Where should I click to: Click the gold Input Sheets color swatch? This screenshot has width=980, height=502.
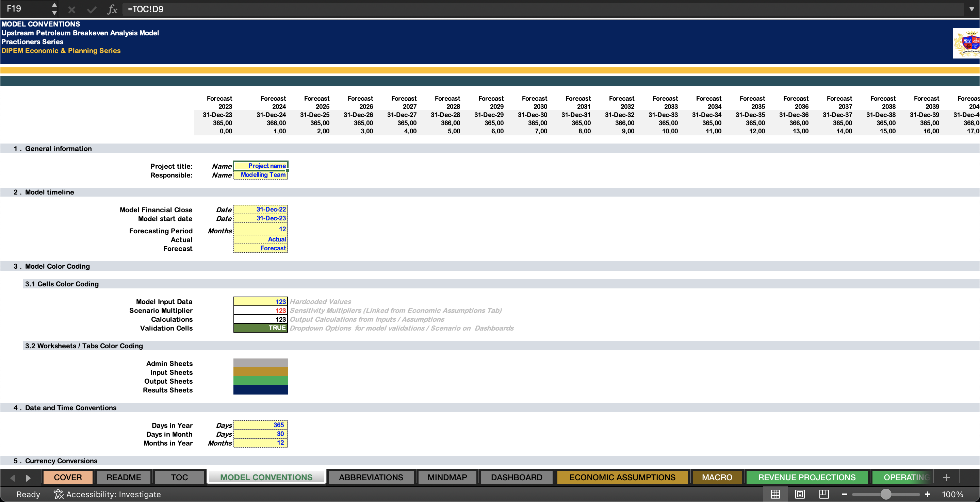[x=261, y=372]
